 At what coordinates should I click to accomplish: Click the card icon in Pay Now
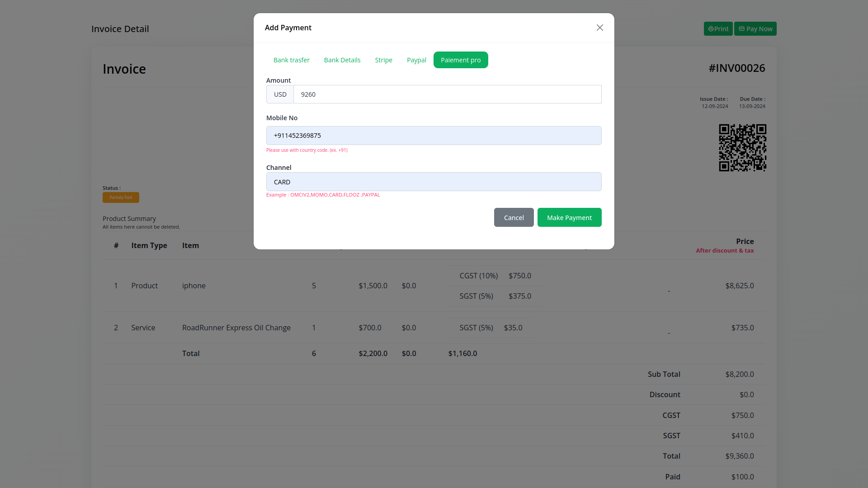741,29
